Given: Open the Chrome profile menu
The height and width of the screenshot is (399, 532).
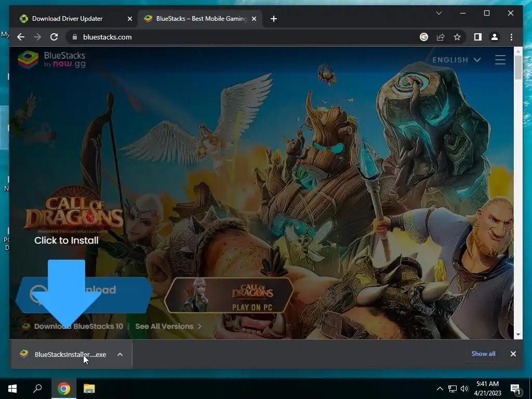Looking at the screenshot, I should 495,37.
